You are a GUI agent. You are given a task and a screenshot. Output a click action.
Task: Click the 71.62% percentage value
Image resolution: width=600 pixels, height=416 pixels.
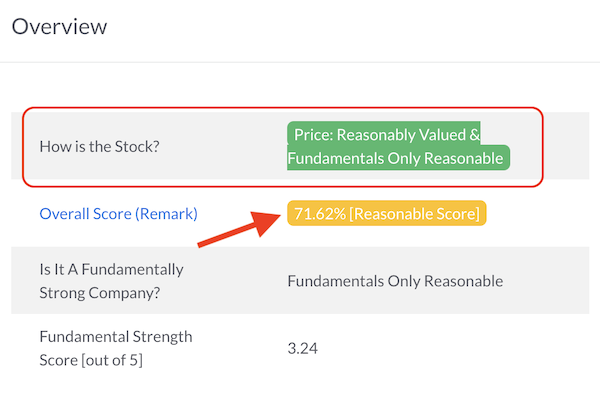pyautogui.click(x=320, y=214)
